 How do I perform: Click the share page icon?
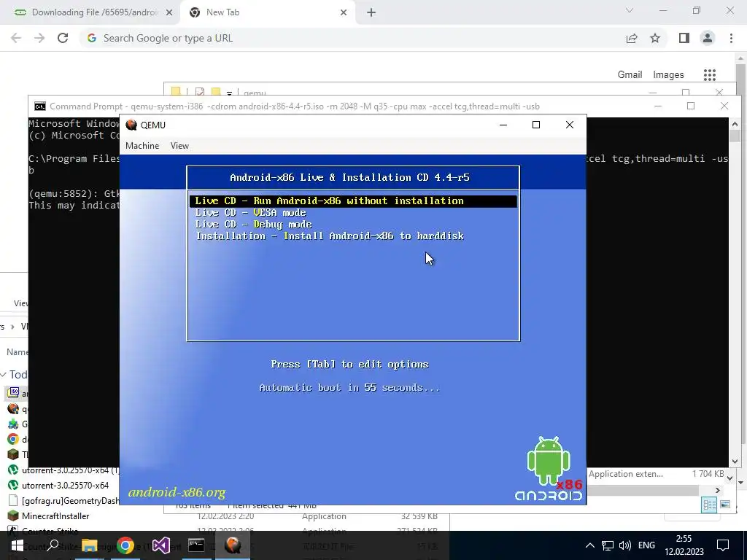pyautogui.click(x=632, y=38)
